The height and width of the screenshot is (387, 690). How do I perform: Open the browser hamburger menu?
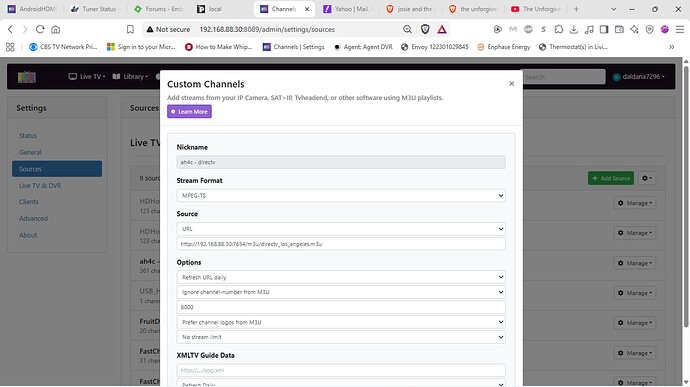tap(680, 29)
